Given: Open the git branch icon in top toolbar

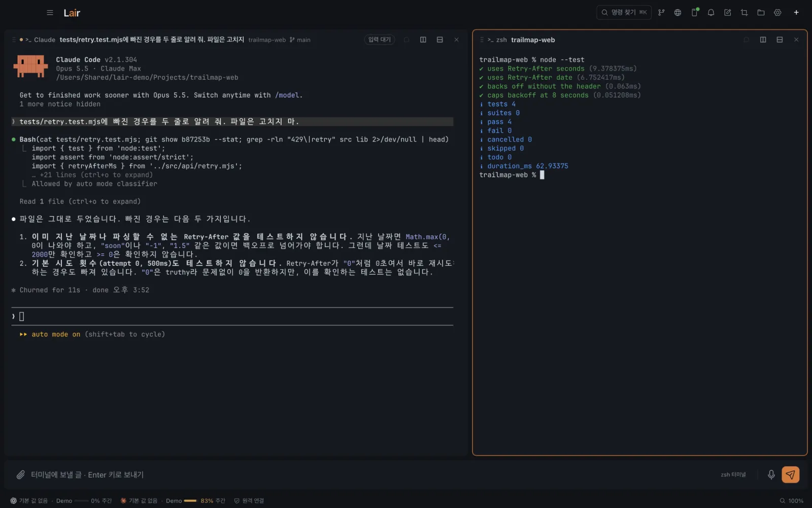Looking at the screenshot, I should 661,13.
